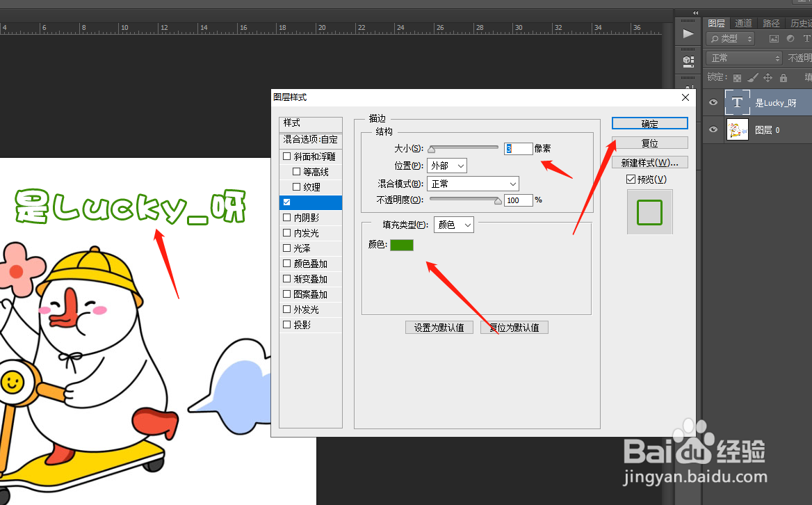Viewport: 812px width, 505px height.
Task: Select the 图层 0 thumbnail
Action: pos(738,129)
